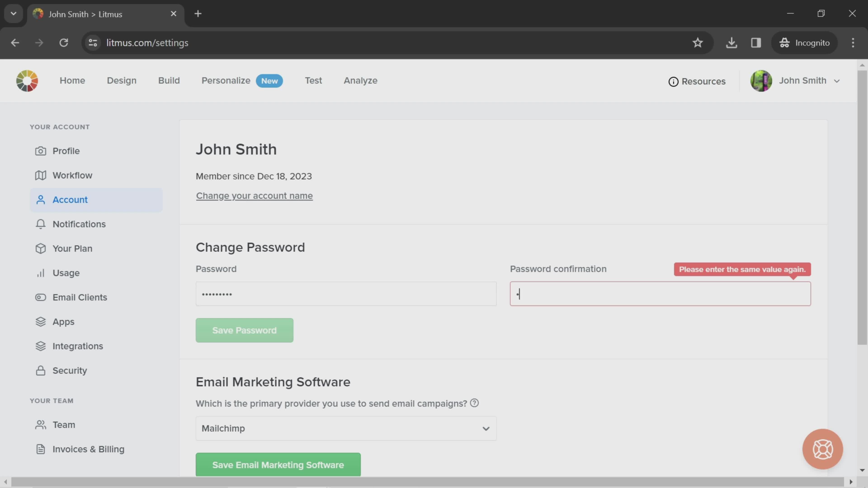Click the Litmus color wheel logo
This screenshot has height=488, width=868.
pos(27,81)
